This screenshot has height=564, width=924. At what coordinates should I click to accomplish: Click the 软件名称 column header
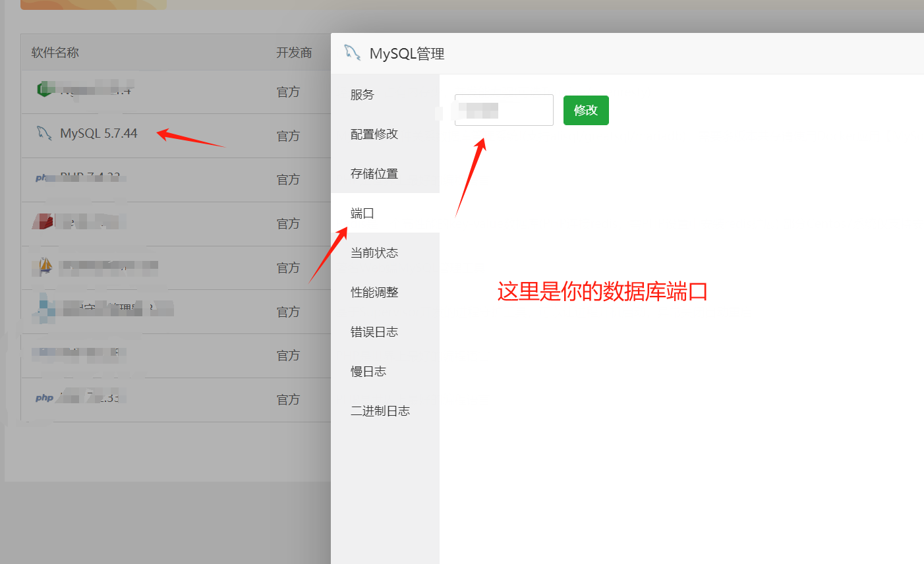point(55,53)
